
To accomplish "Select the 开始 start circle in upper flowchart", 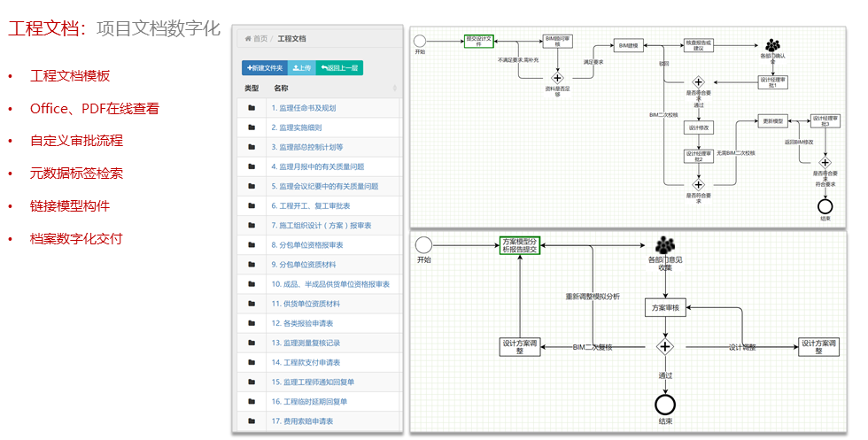I will 420,41.
